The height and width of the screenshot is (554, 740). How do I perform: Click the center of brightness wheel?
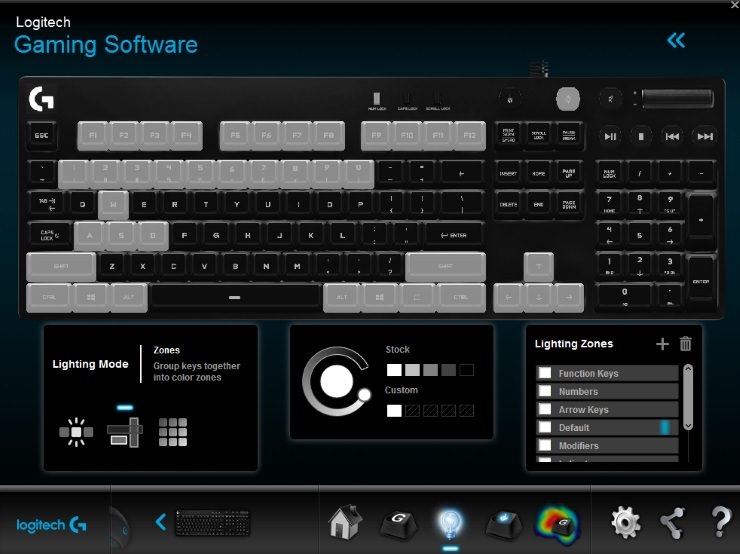336,381
